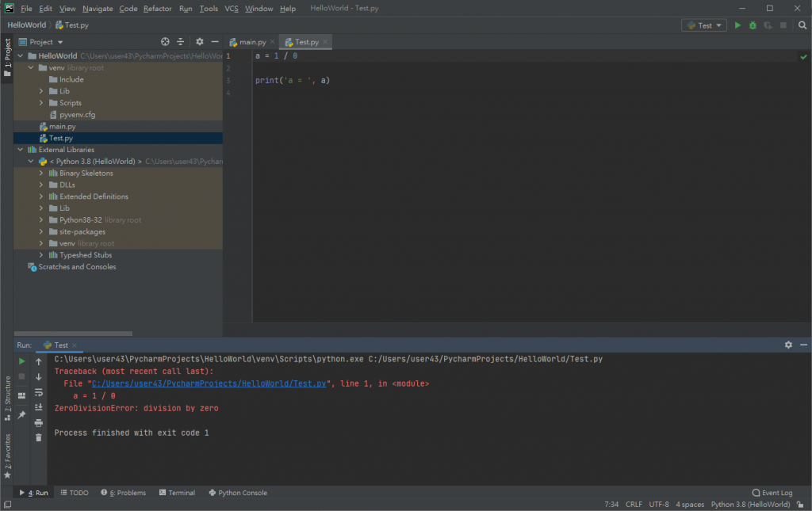
Task: Open Search Everywhere magnifier icon
Action: 801,25
